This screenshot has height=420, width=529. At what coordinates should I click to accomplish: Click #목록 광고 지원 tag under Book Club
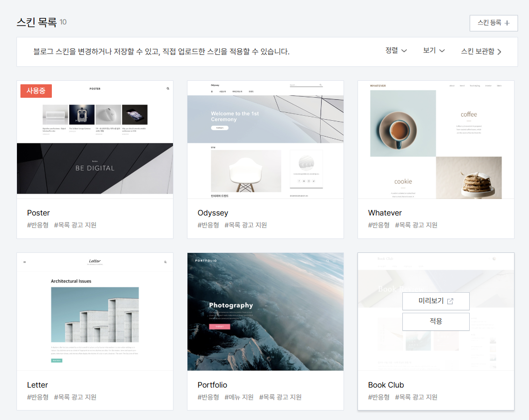point(416,398)
